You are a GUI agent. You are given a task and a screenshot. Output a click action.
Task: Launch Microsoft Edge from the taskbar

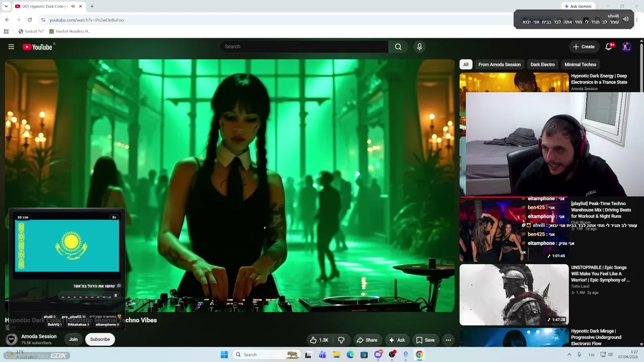pos(350,354)
